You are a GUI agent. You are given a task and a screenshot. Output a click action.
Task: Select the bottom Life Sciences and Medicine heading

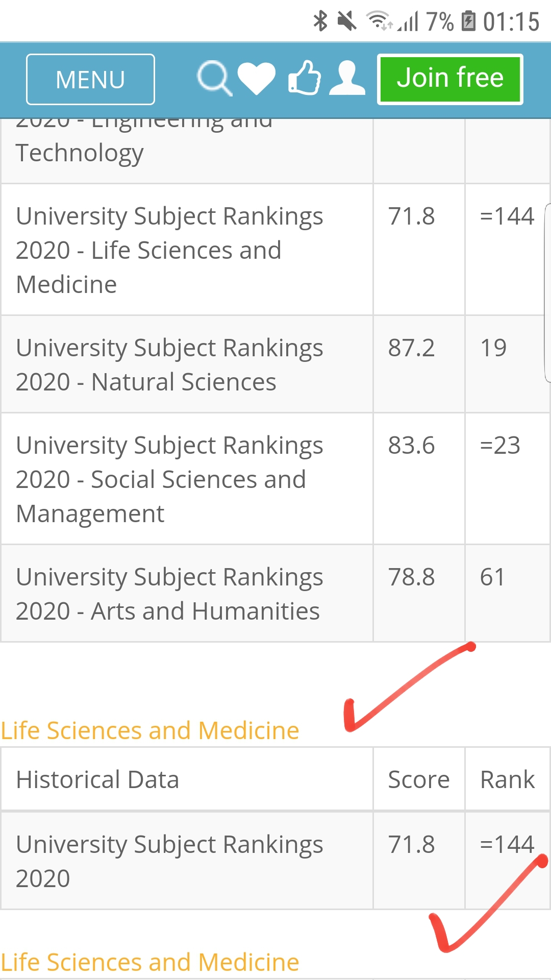tap(150, 962)
